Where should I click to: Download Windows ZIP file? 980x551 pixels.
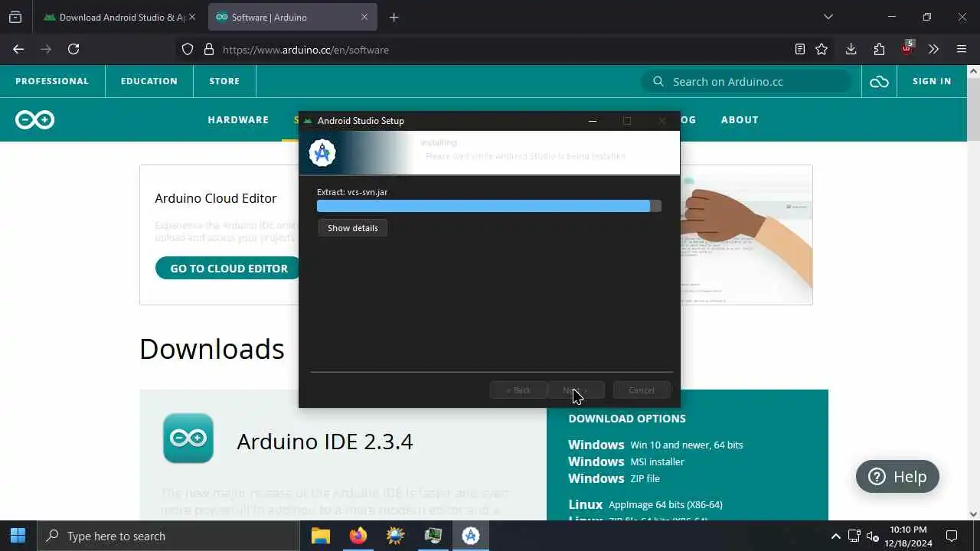pos(614,478)
